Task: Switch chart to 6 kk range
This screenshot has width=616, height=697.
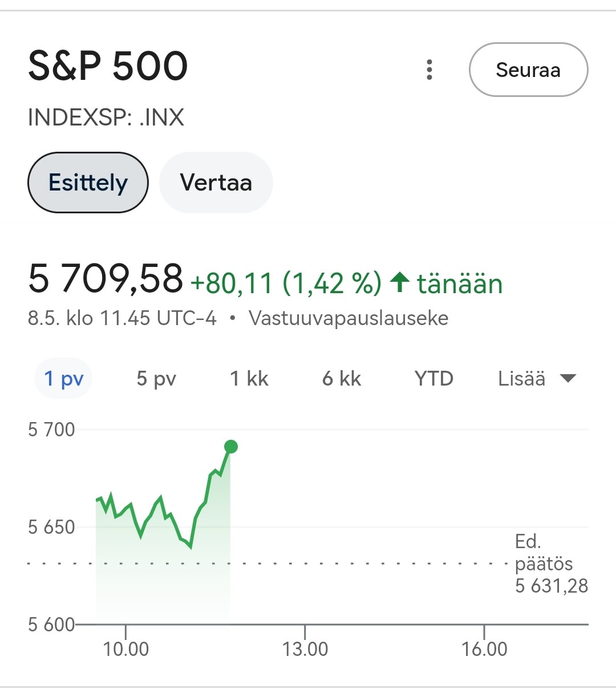Action: click(x=342, y=379)
